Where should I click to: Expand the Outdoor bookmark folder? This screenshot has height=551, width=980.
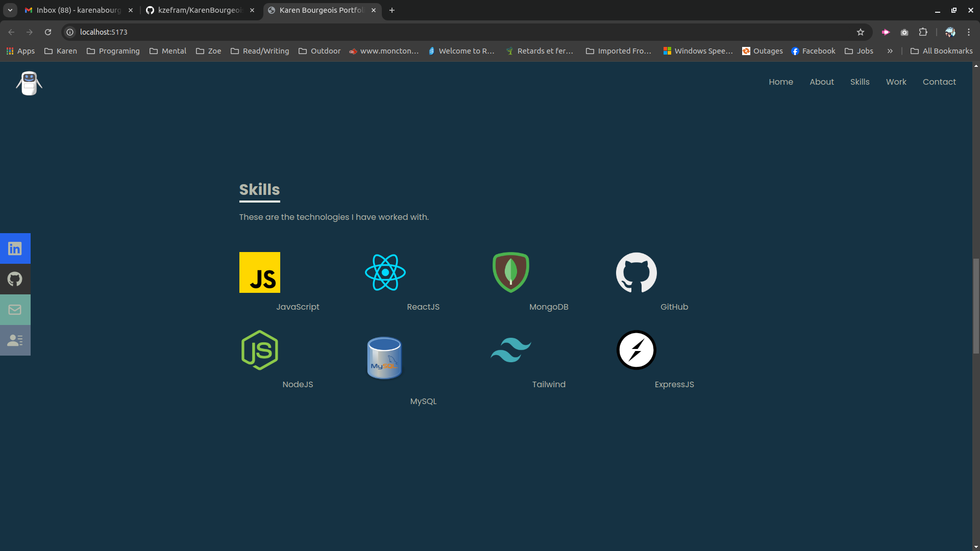pos(320,51)
